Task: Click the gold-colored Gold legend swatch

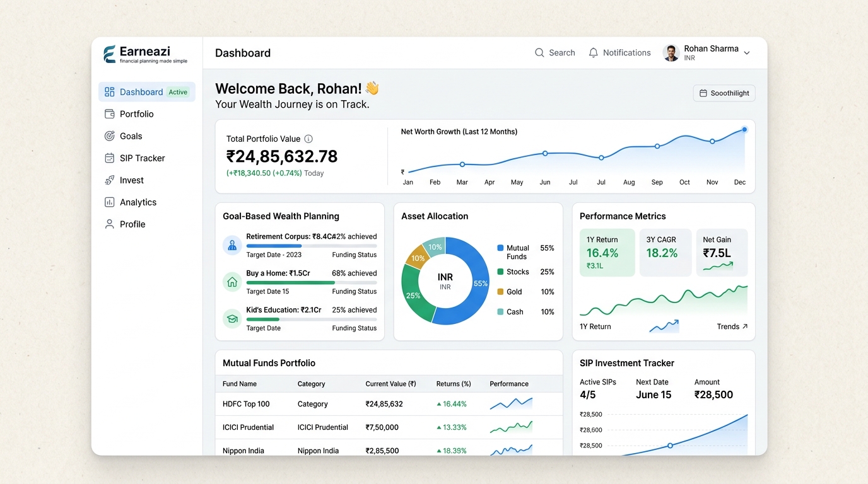Action: pos(500,292)
